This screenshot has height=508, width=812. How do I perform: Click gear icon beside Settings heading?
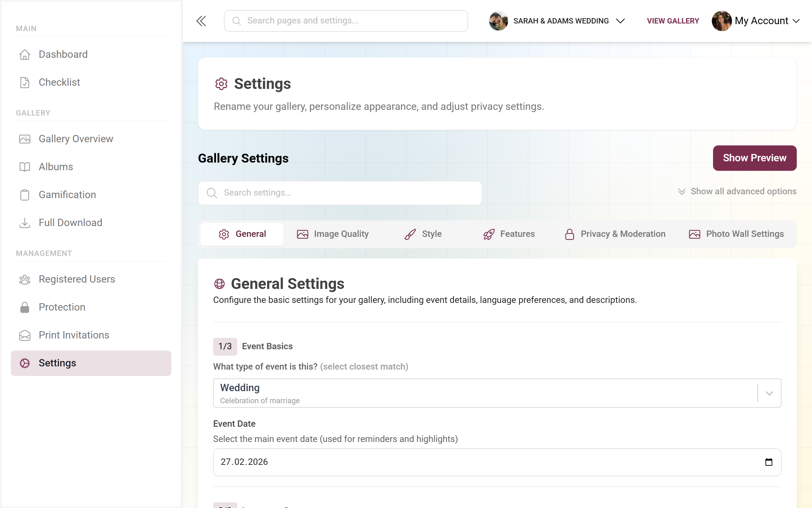(x=221, y=84)
